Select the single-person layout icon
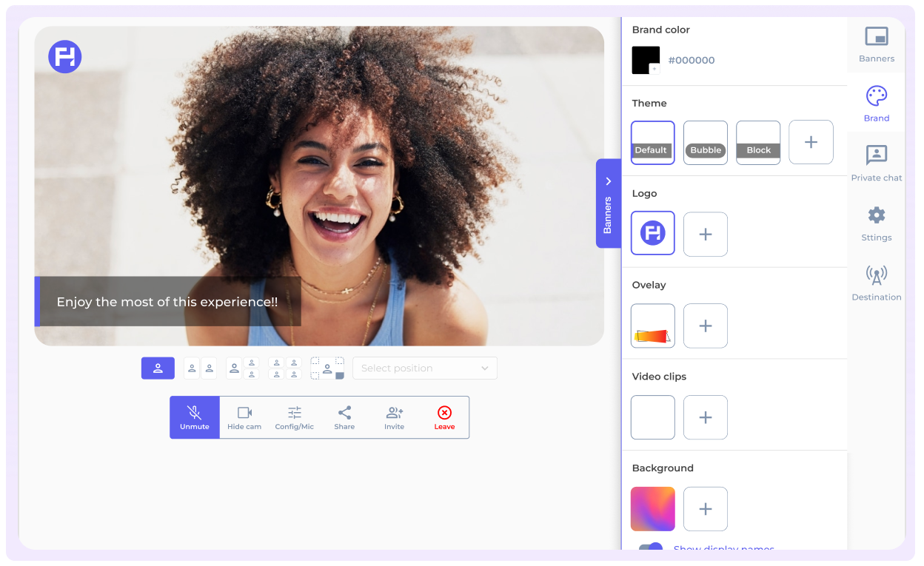 coord(158,368)
